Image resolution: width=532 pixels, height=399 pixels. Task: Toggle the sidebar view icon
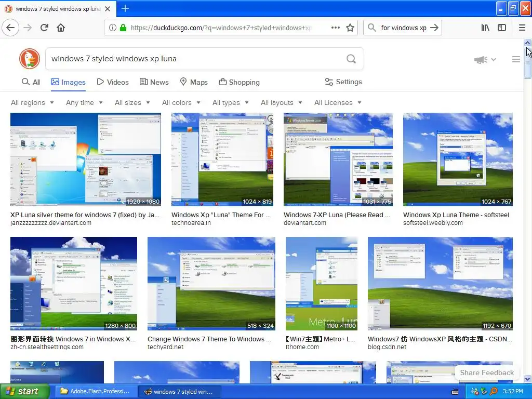502,28
